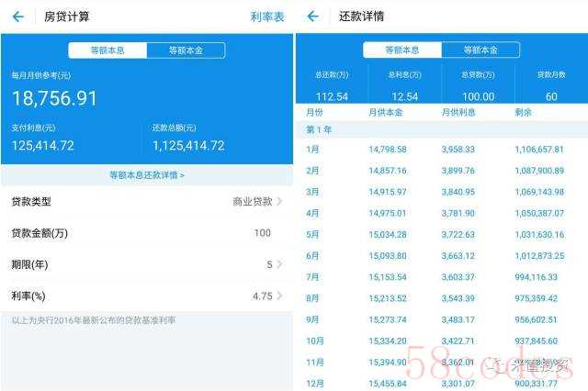Tap the 第1年 section header
This screenshot has width=588, height=391.
(319, 130)
